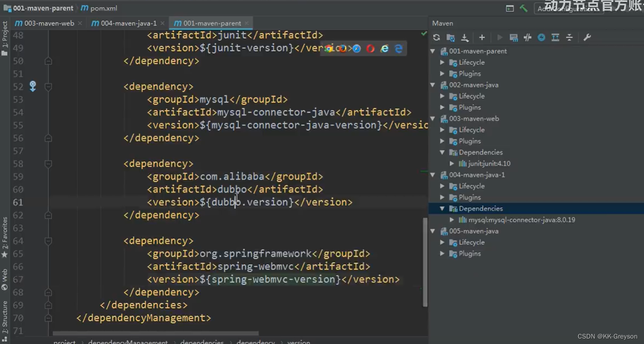Open pom.xml preview in Edge

(398, 49)
